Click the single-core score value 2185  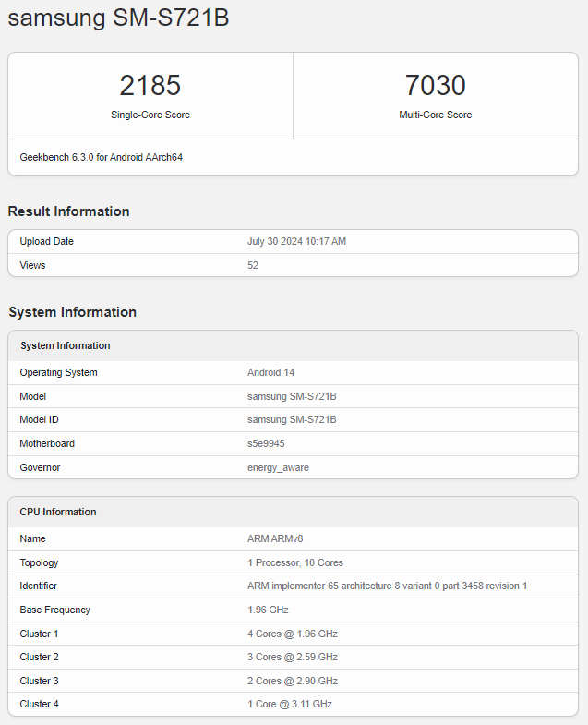click(x=150, y=86)
